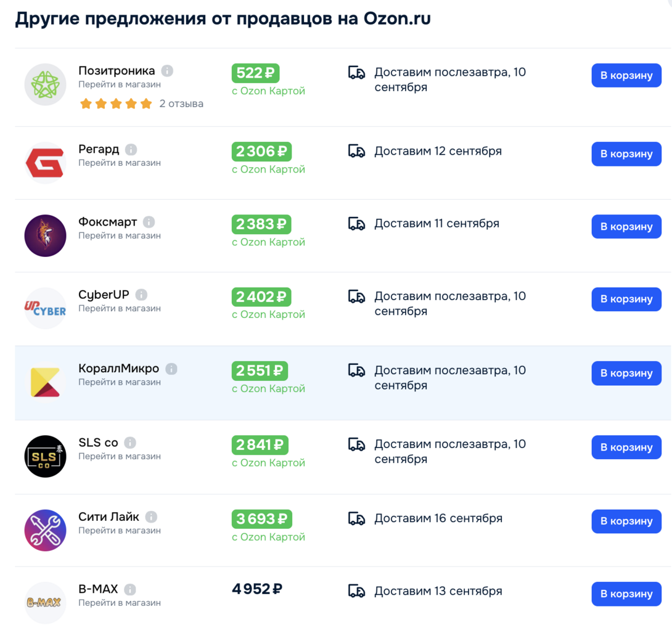672x633 pixels.
Task: Click the 2841 ₽ price badge
Action: 260,445
